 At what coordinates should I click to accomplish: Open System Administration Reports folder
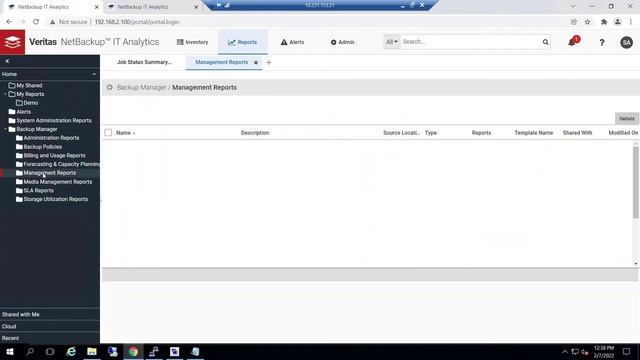pos(50,120)
